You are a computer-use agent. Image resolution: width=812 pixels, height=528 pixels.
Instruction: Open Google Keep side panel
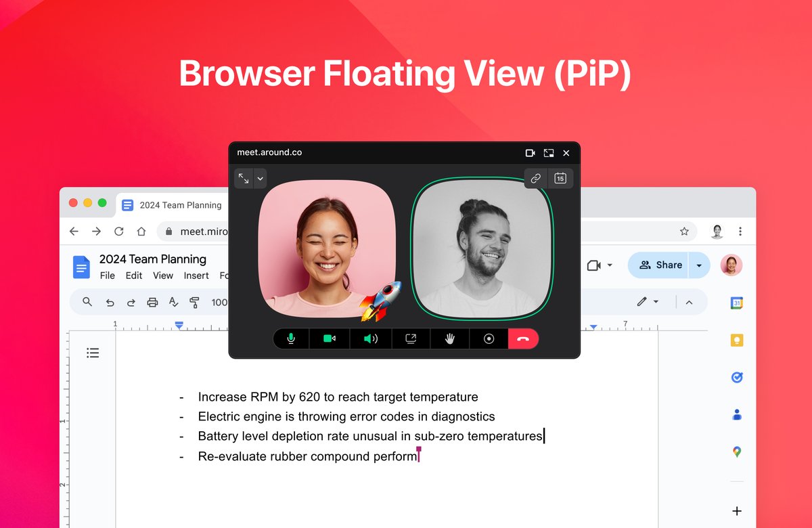click(737, 340)
